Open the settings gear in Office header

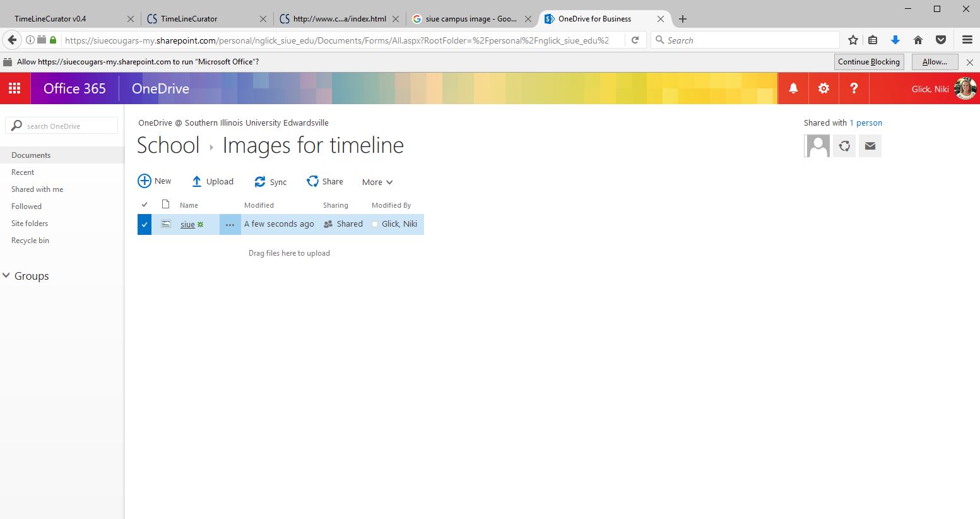click(x=824, y=88)
